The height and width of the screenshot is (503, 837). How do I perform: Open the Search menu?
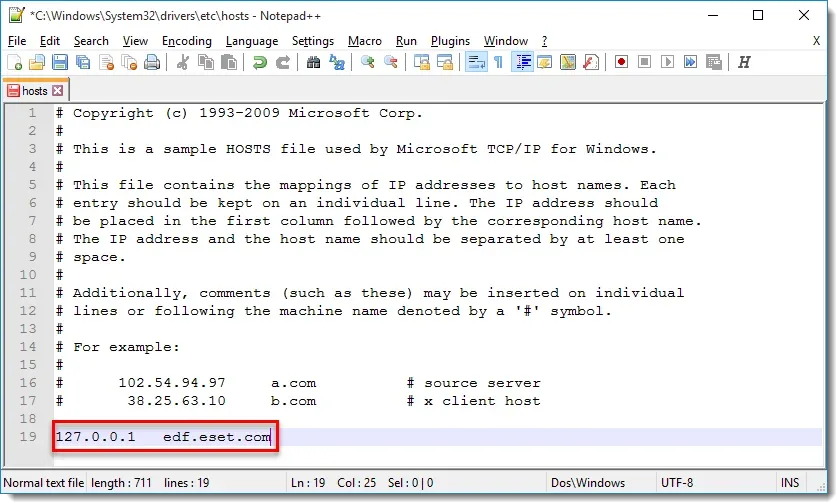91,41
